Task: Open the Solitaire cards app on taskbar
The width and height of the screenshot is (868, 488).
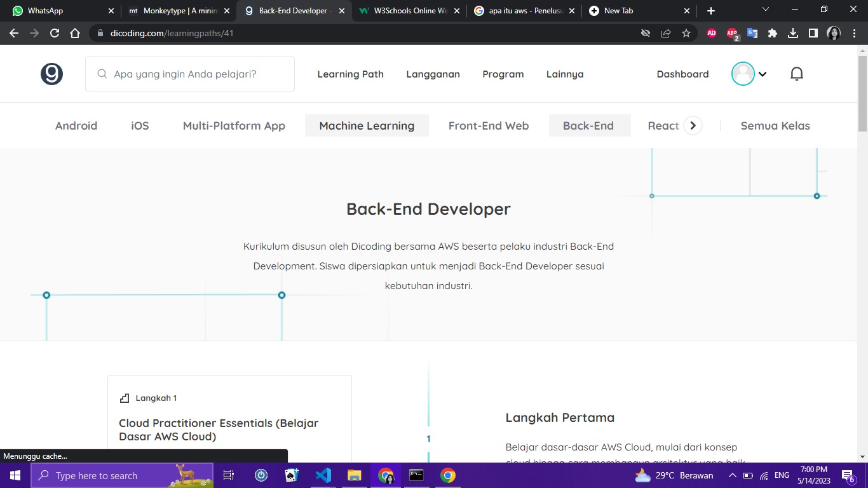Action: click(x=292, y=475)
